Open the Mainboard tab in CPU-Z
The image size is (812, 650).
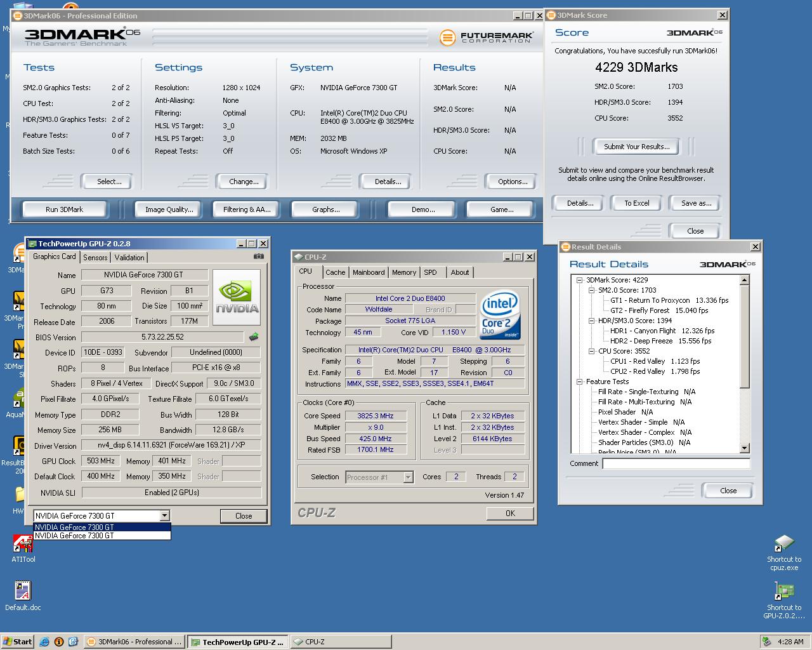point(369,272)
